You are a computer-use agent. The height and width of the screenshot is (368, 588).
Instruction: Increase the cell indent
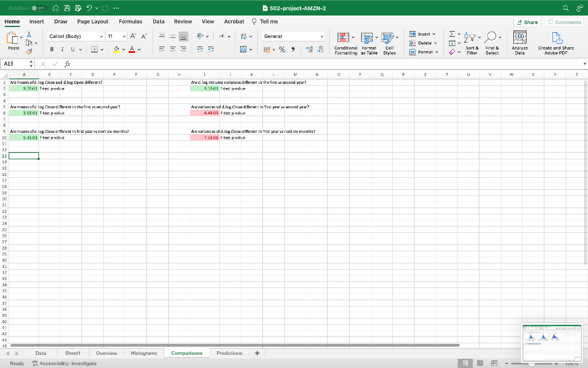tap(211, 49)
